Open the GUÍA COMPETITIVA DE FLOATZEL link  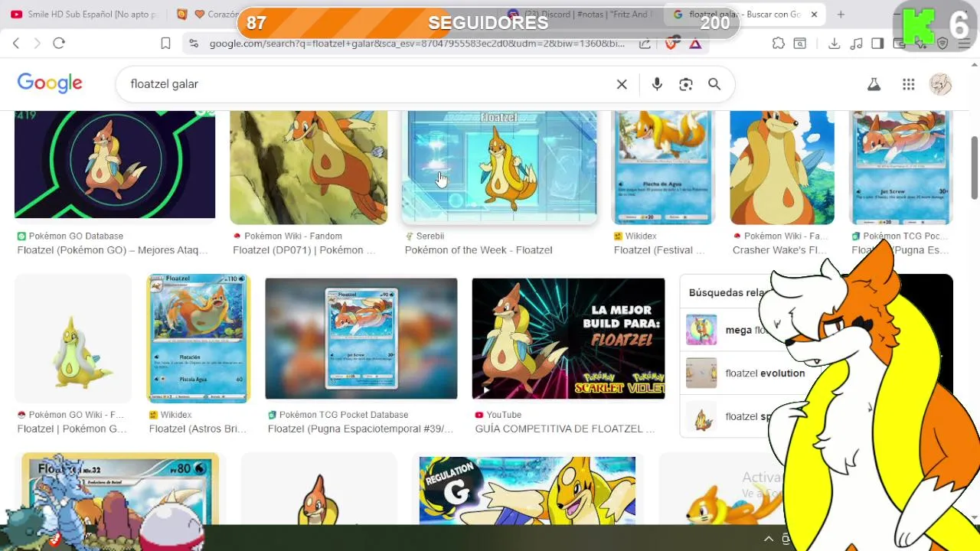point(565,429)
